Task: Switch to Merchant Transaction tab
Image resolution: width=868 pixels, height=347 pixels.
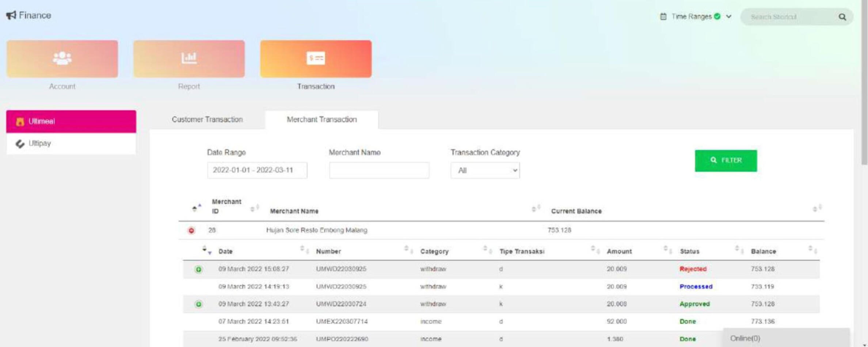Action: [321, 120]
